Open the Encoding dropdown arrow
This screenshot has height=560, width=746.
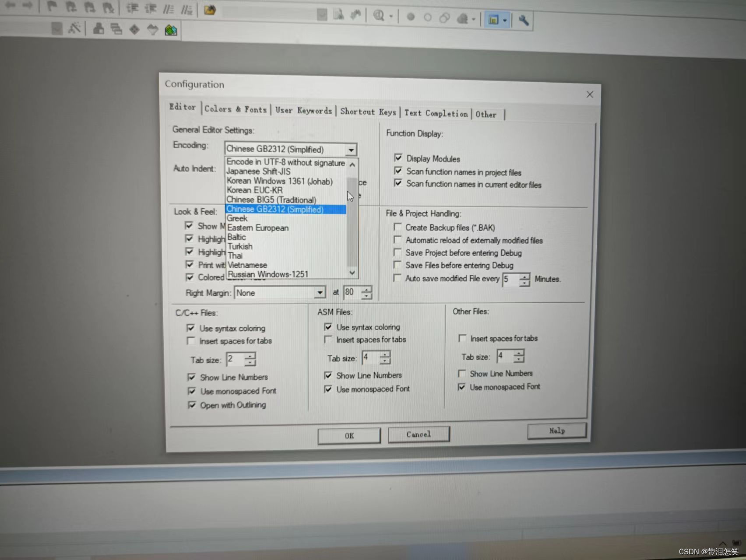coord(351,149)
